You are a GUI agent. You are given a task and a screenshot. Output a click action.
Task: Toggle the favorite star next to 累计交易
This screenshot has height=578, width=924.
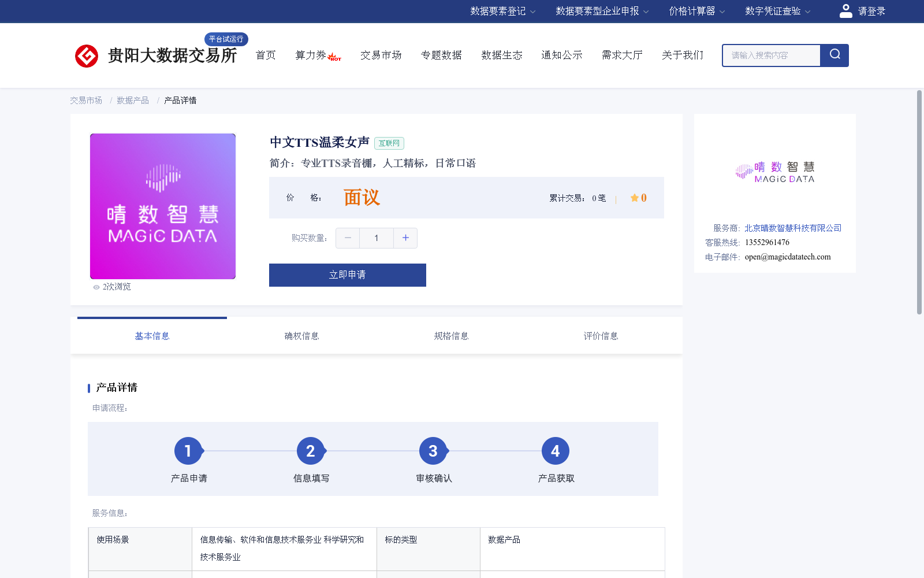(634, 198)
